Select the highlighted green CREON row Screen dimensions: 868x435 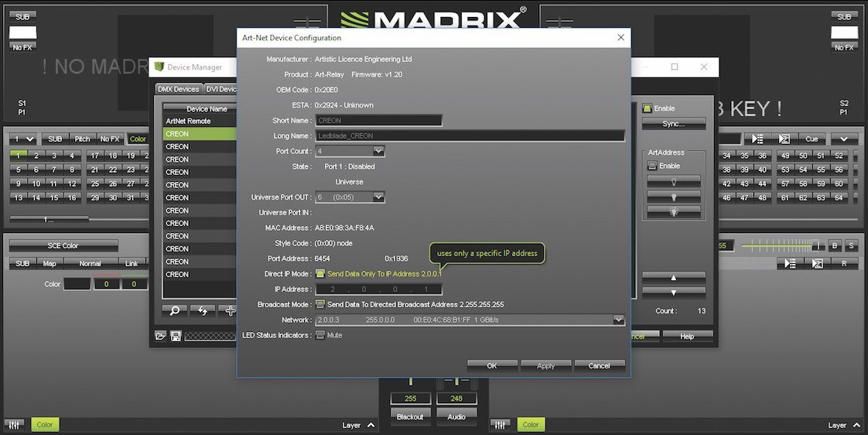tap(200, 134)
